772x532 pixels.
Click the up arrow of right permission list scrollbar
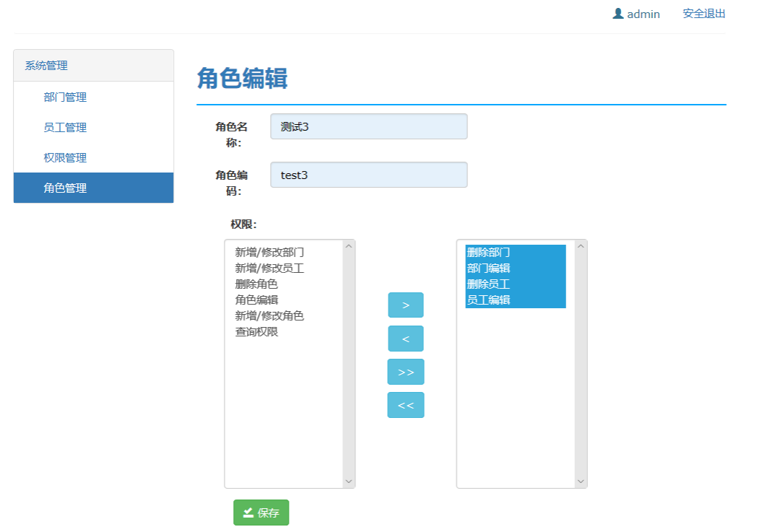click(x=579, y=245)
